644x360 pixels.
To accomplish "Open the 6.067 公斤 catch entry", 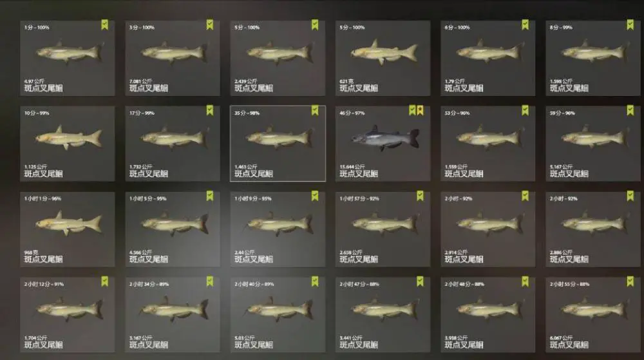I will (x=593, y=315).
